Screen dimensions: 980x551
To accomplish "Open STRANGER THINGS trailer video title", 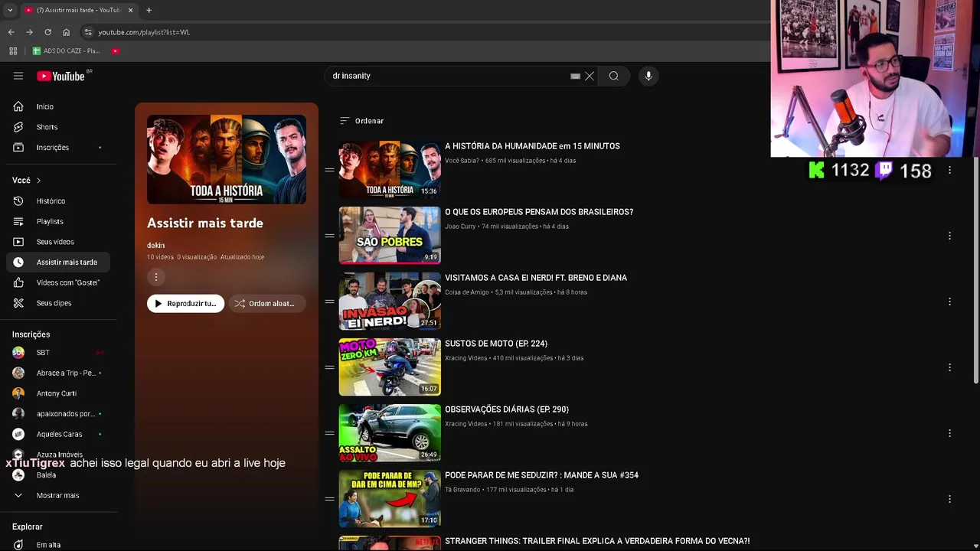I will tap(597, 541).
